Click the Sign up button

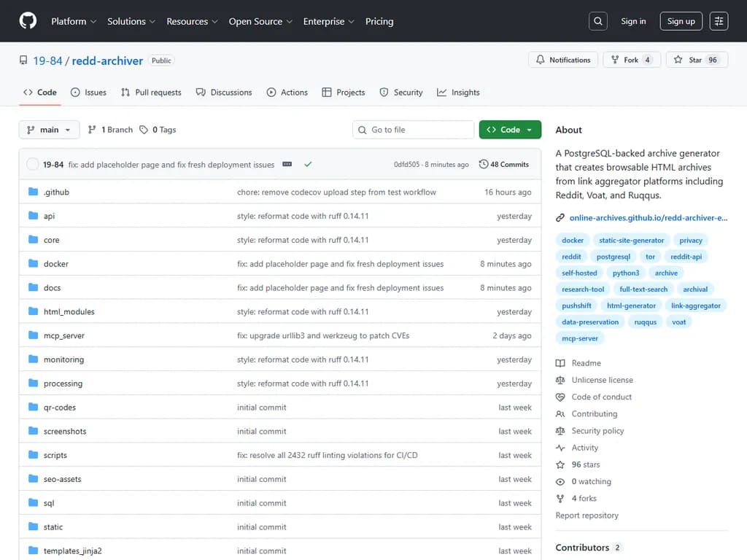(681, 21)
